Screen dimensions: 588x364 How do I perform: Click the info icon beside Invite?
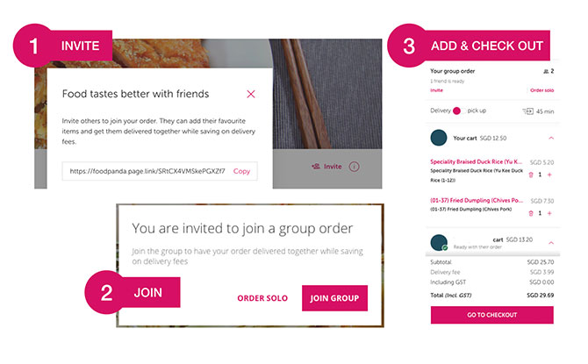(x=355, y=166)
